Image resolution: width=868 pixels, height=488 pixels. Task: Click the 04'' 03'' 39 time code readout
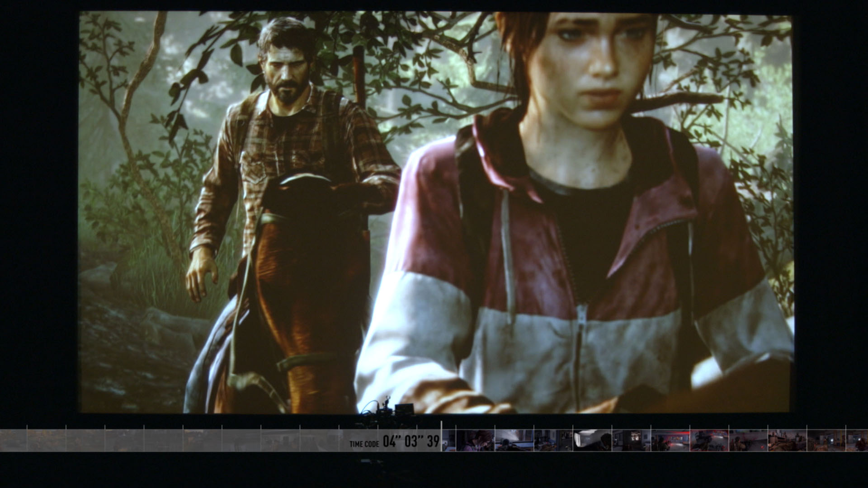click(410, 441)
